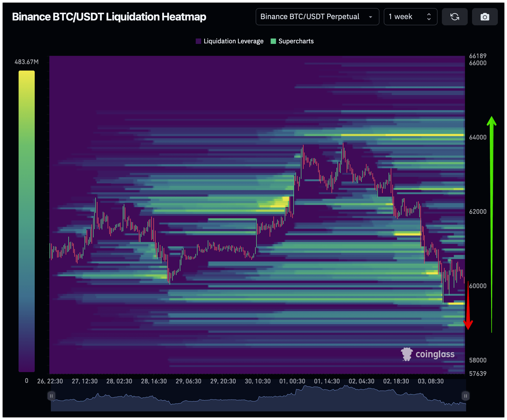Click the 28, 02:30 time axis label

click(x=119, y=381)
